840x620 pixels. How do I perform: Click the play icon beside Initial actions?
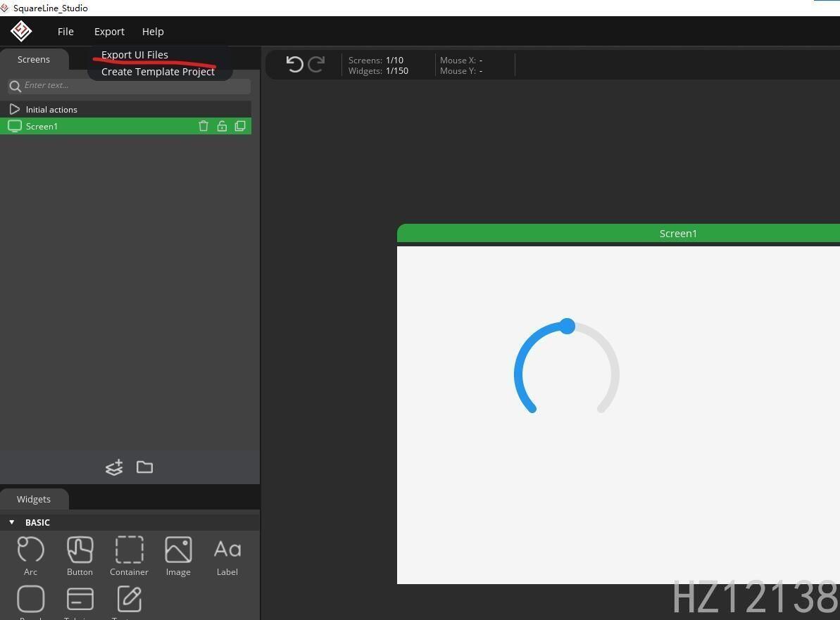pyautogui.click(x=15, y=109)
